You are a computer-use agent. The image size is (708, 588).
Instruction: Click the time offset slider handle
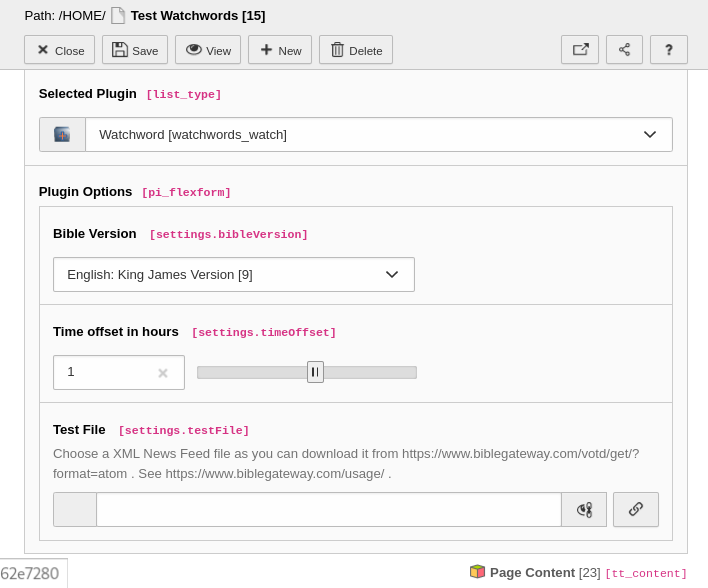pos(315,372)
